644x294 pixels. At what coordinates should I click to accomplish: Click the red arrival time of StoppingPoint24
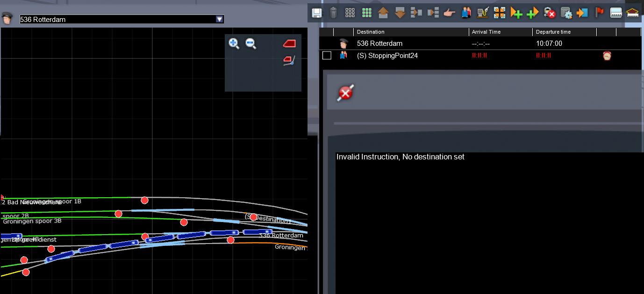[x=479, y=56]
